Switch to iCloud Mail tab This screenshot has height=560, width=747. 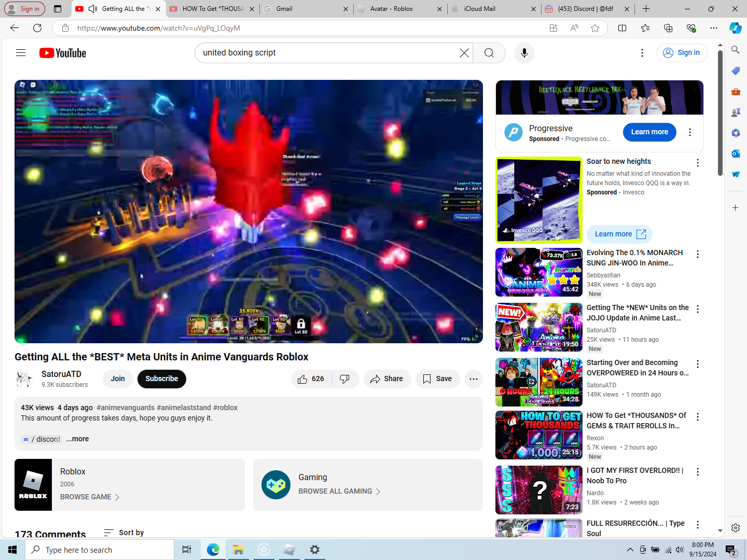click(x=493, y=9)
